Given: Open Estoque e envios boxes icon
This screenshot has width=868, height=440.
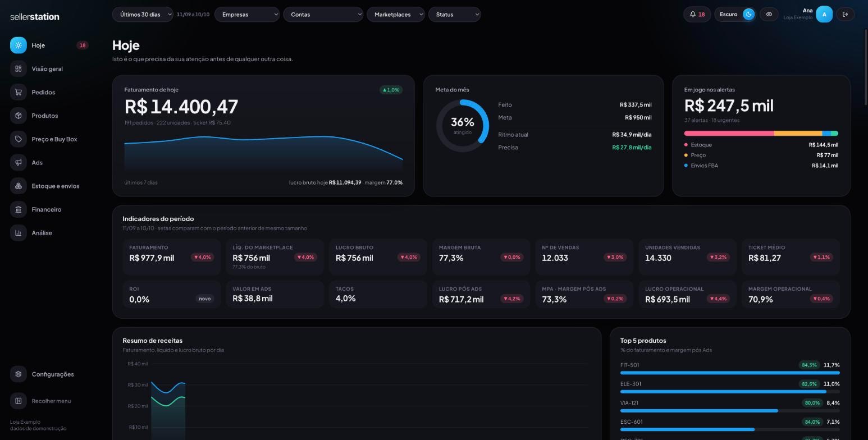Looking at the screenshot, I should point(19,186).
